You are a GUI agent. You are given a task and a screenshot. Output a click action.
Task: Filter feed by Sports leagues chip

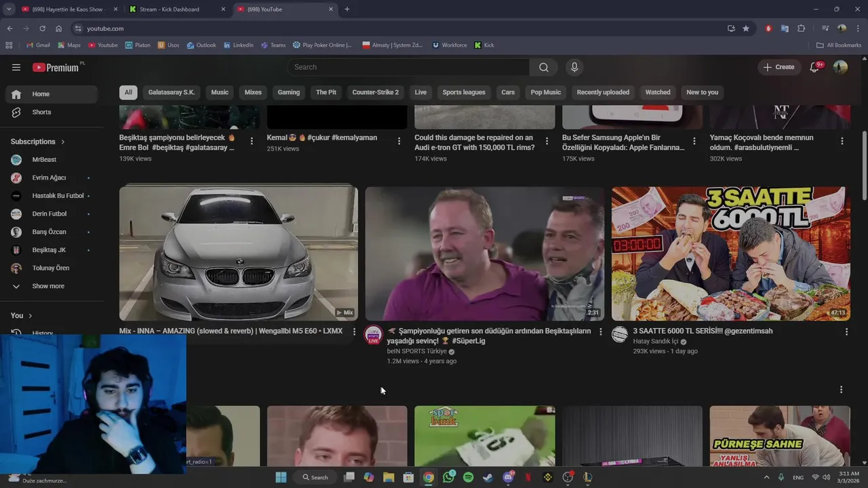tap(464, 92)
